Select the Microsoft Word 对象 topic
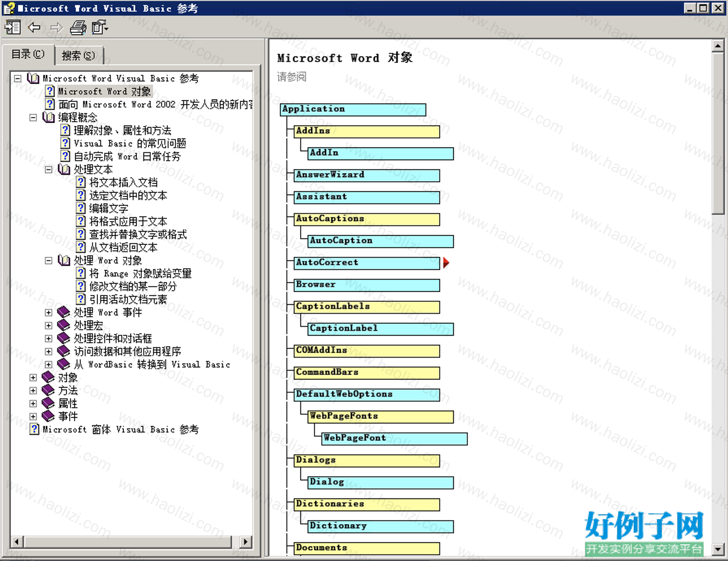The height and width of the screenshot is (561, 728). coord(105,91)
